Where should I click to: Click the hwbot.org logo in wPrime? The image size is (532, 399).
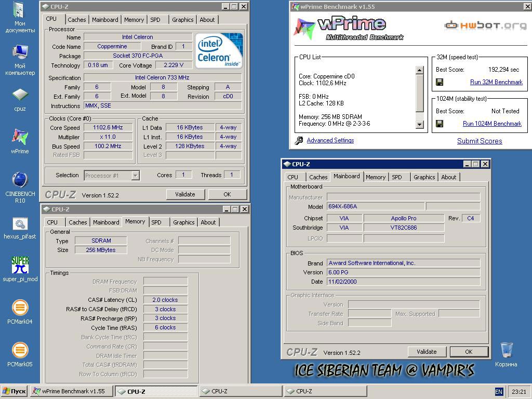tap(485, 25)
